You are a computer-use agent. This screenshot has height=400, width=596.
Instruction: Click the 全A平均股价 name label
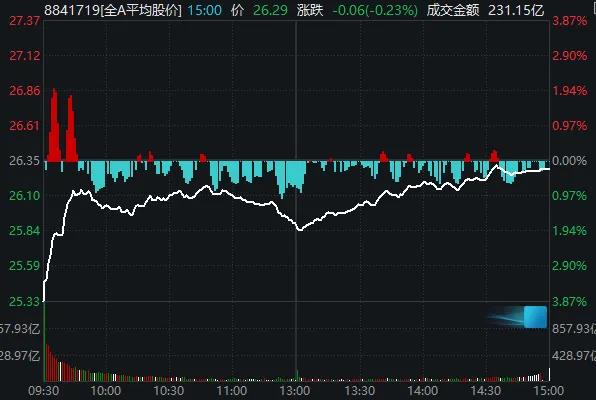(141, 10)
